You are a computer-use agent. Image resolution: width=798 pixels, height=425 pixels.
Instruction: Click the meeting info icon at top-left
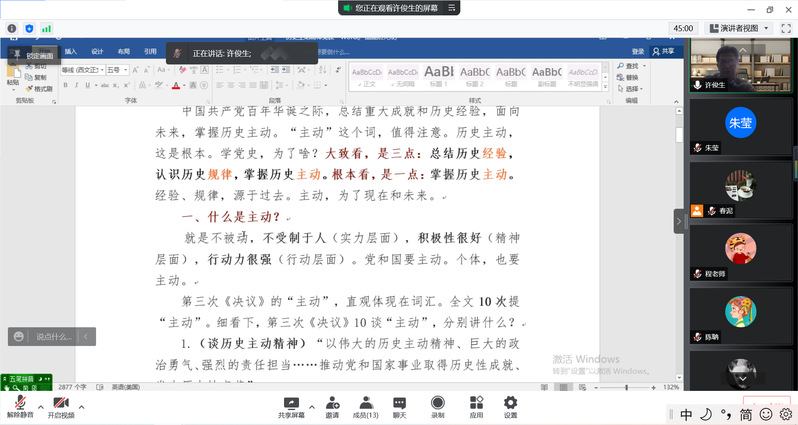(x=12, y=29)
